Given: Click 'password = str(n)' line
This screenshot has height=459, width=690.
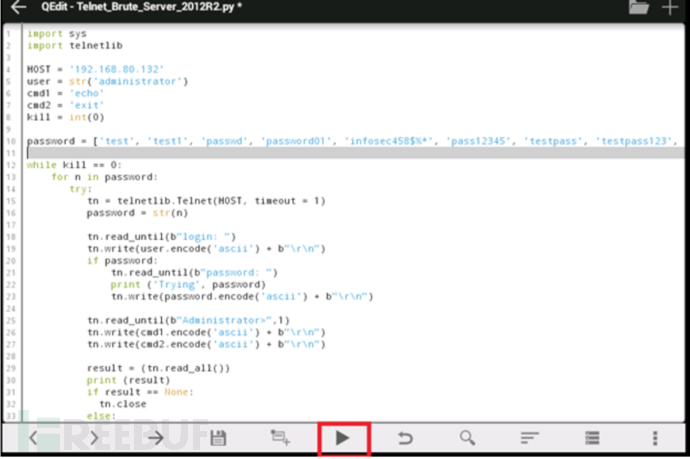Looking at the screenshot, I should coord(137,213).
